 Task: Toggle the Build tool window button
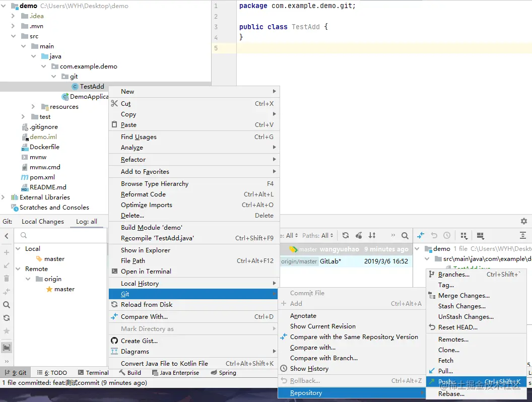point(130,372)
